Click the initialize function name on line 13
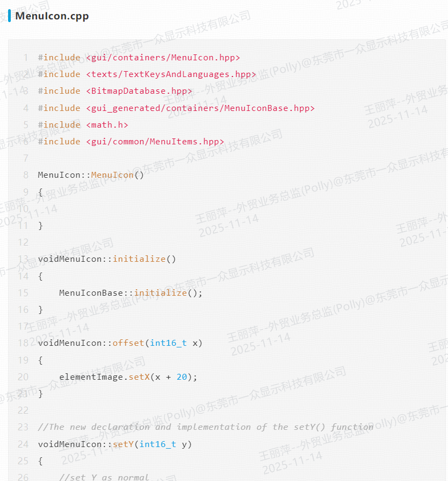This screenshot has height=481, width=448. 139,259
